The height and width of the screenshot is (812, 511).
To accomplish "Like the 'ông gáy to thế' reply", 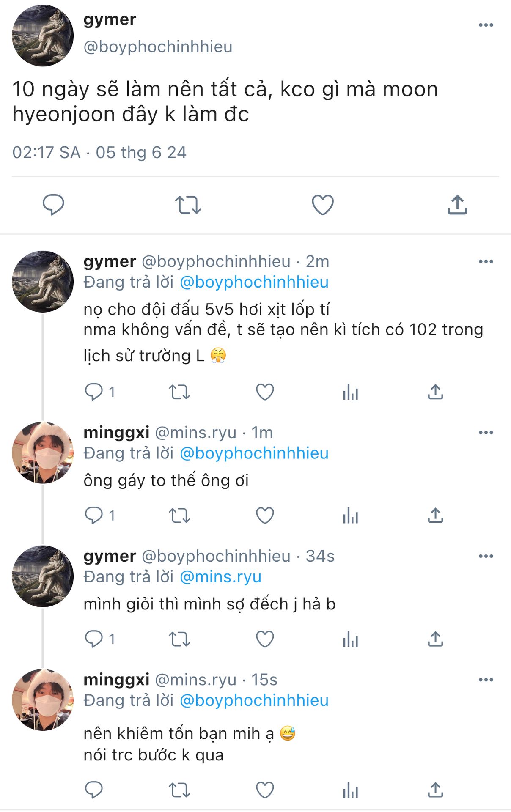I will click(x=265, y=516).
